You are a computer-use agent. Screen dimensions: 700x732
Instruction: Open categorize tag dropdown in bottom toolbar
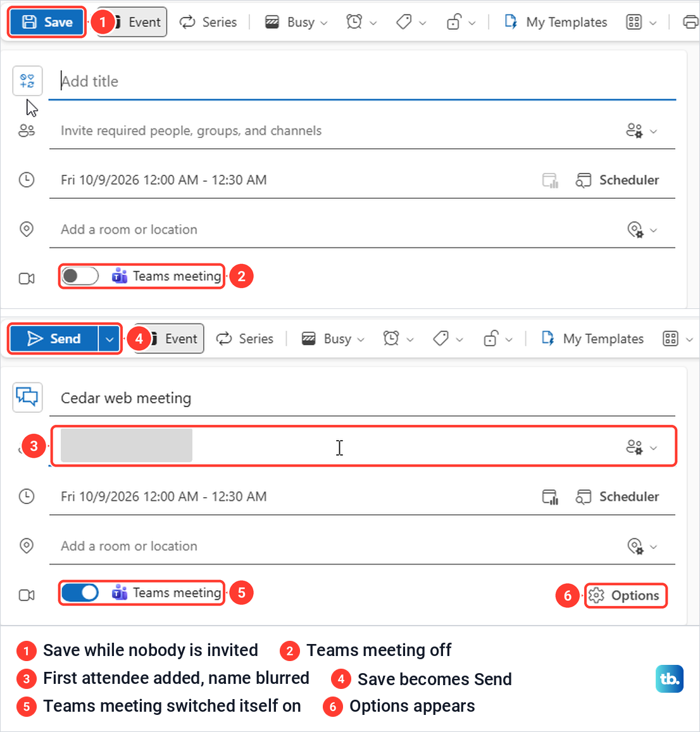click(447, 339)
